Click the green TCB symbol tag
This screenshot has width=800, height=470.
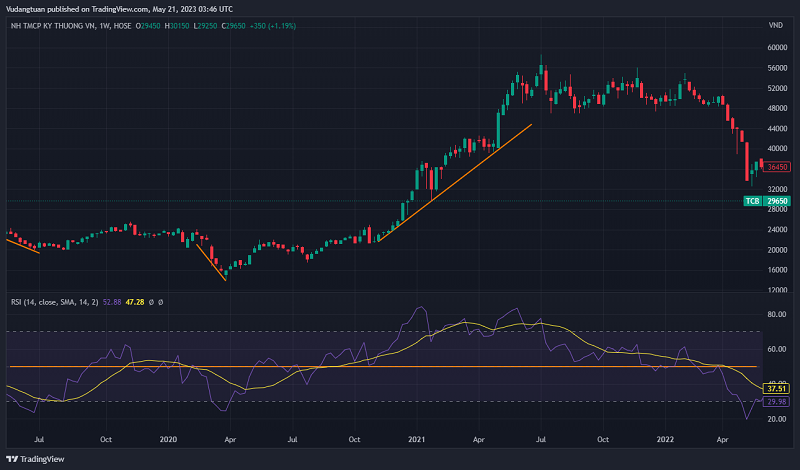point(752,201)
